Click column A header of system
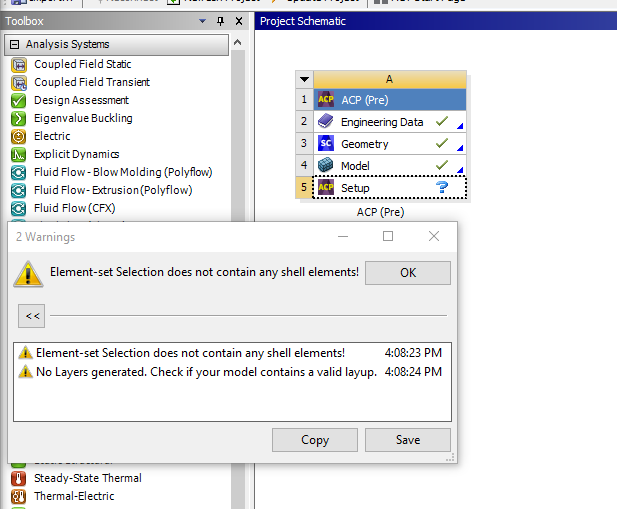The height and width of the screenshot is (509, 617). 390,79
